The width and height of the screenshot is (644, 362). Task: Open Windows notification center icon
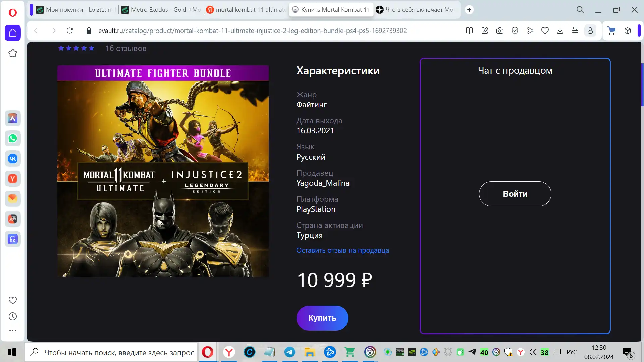[x=628, y=353]
